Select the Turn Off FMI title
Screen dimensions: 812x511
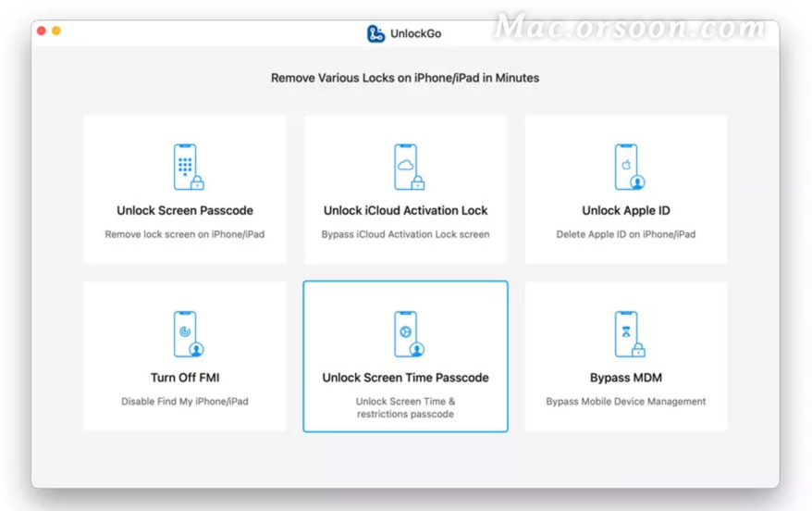coord(185,378)
